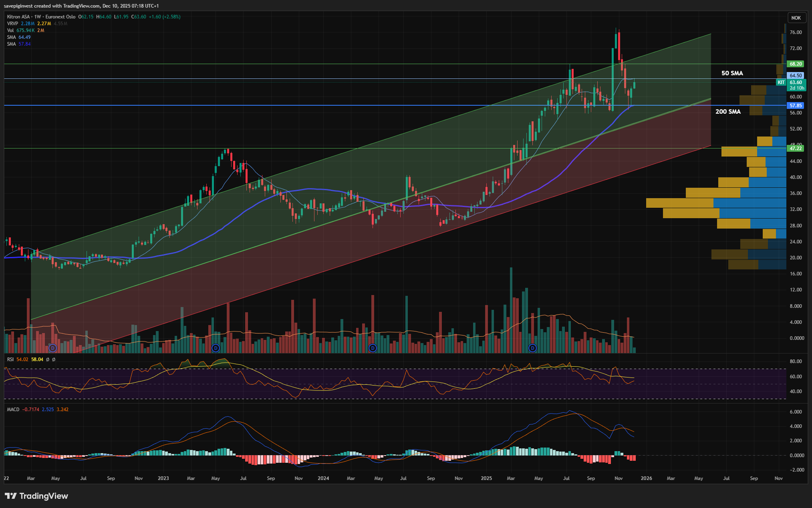This screenshot has width=812, height=508.
Task: Click the 57.85 blue price axis label
Action: (795, 106)
